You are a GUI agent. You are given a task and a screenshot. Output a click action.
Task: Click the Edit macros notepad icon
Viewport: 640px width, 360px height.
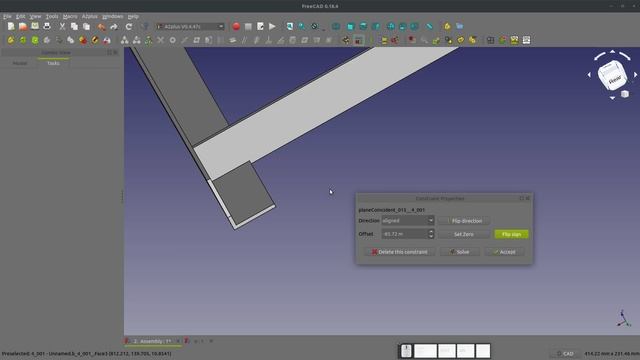(260, 27)
